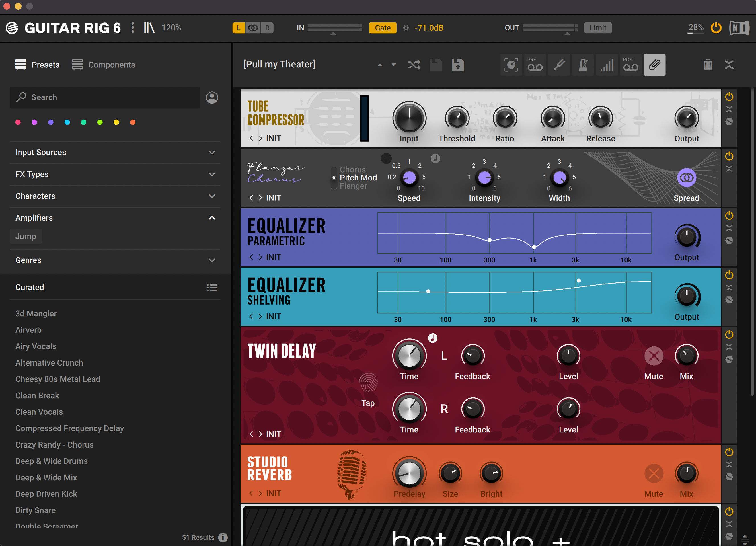Open the metronome tool
The width and height of the screenshot is (756, 546).
[583, 65]
